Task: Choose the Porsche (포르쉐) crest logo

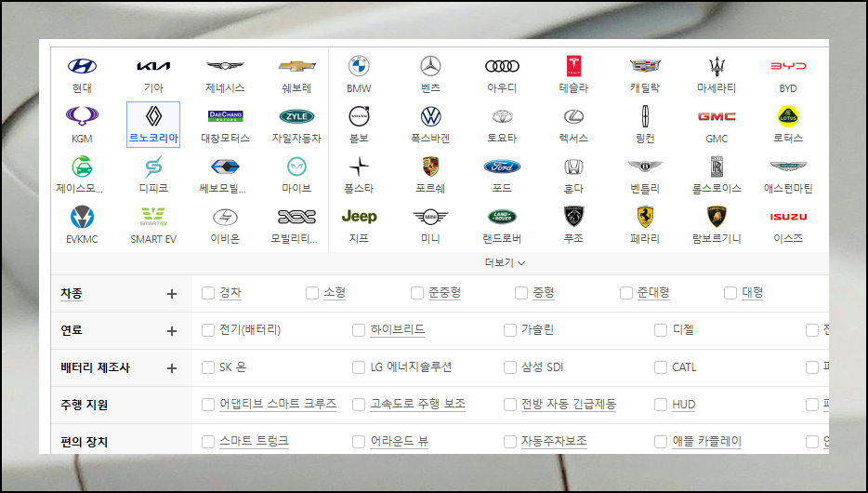Action: tap(430, 167)
